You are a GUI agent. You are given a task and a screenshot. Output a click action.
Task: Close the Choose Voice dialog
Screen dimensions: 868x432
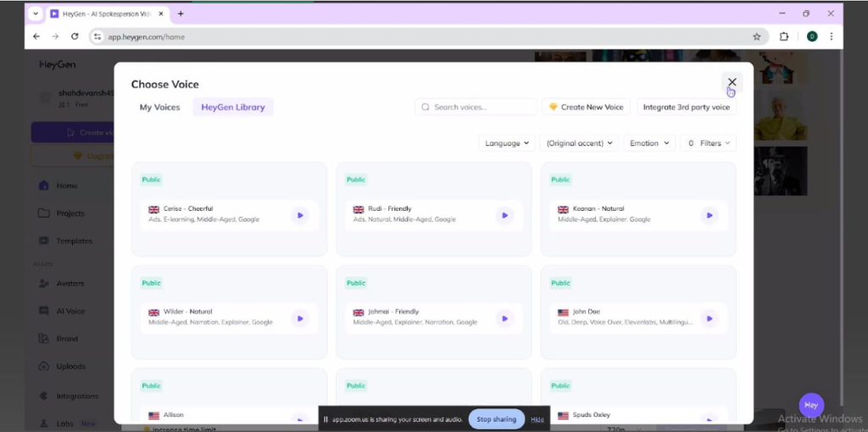tap(732, 82)
